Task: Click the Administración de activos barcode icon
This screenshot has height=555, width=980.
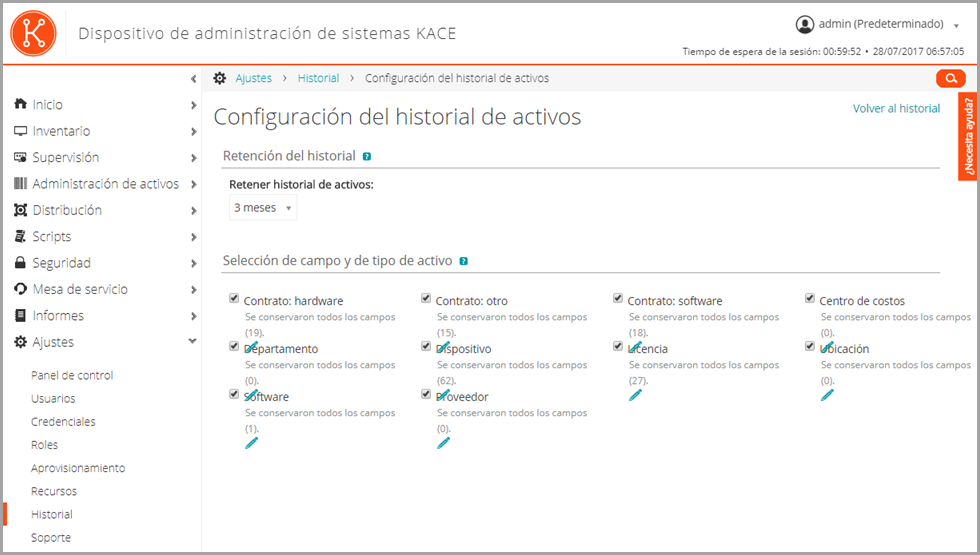Action: 21,183
